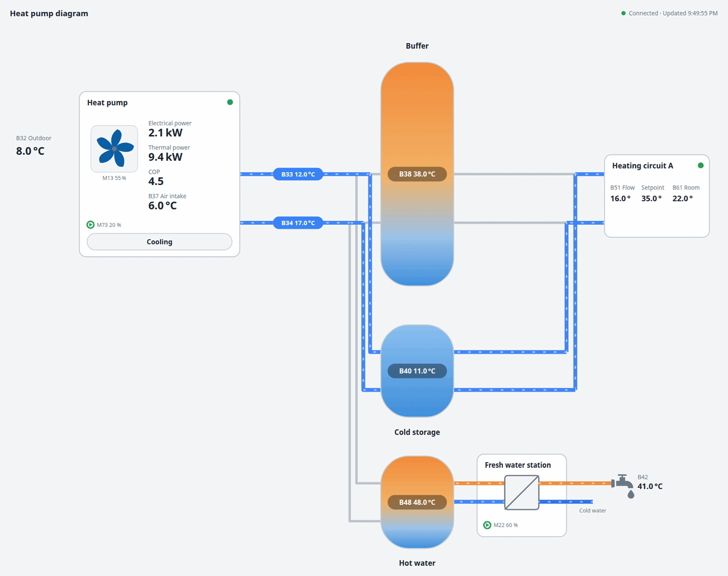This screenshot has height=576, width=728.
Task: Click the Cold water label
Action: click(593, 510)
